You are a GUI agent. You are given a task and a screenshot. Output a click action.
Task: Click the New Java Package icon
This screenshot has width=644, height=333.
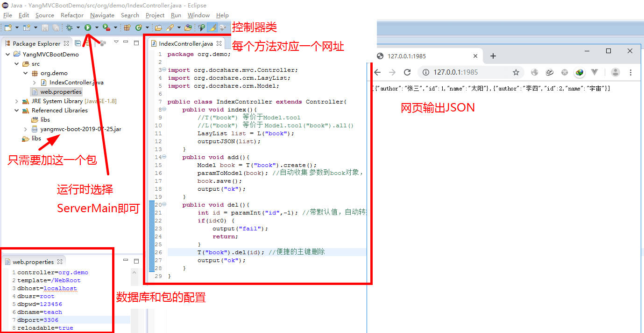[127, 28]
